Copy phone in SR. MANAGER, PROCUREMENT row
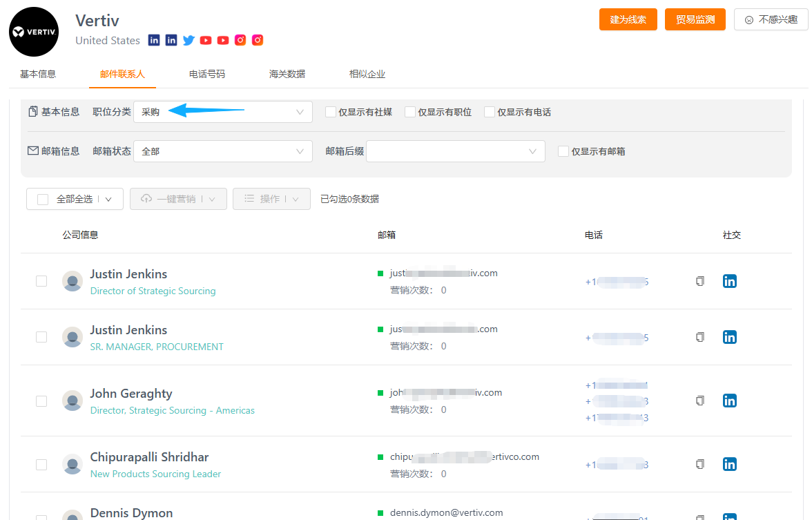The height and width of the screenshot is (520, 812). pos(700,337)
